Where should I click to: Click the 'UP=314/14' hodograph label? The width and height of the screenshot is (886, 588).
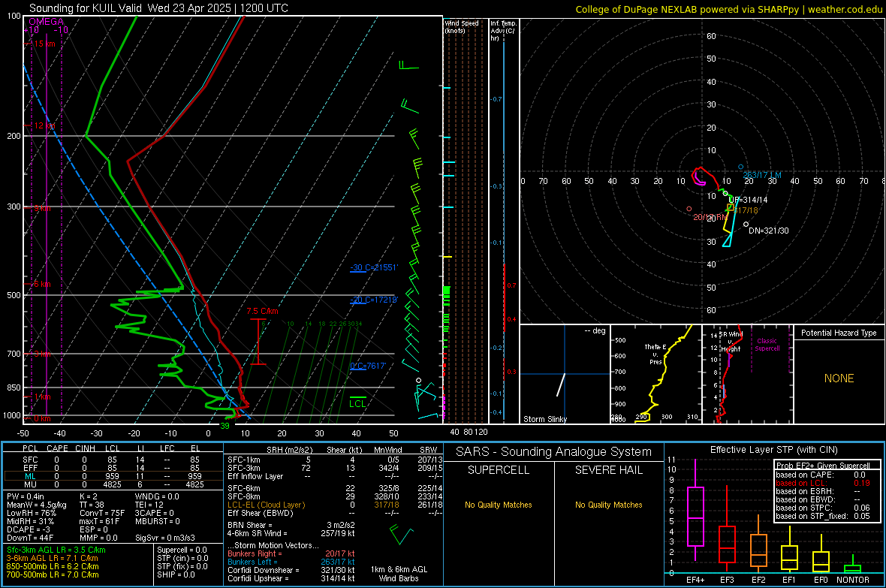coord(748,200)
